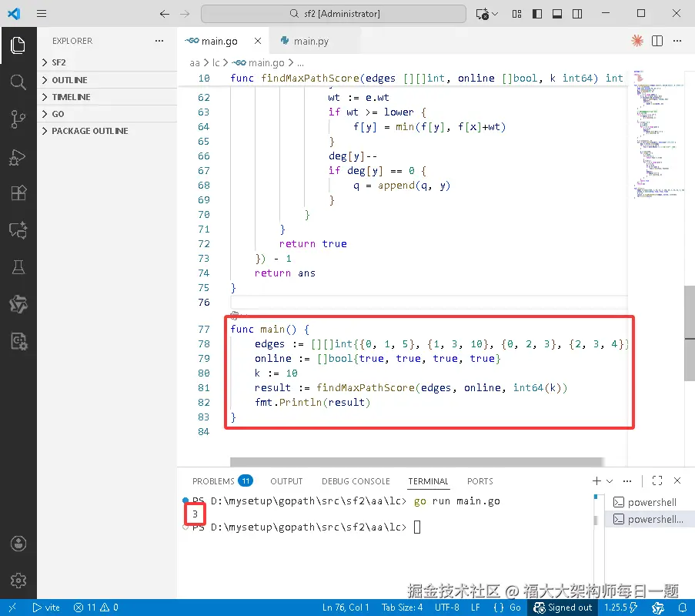
Task: Expand the TIMELINE section
Action: [x=107, y=97]
